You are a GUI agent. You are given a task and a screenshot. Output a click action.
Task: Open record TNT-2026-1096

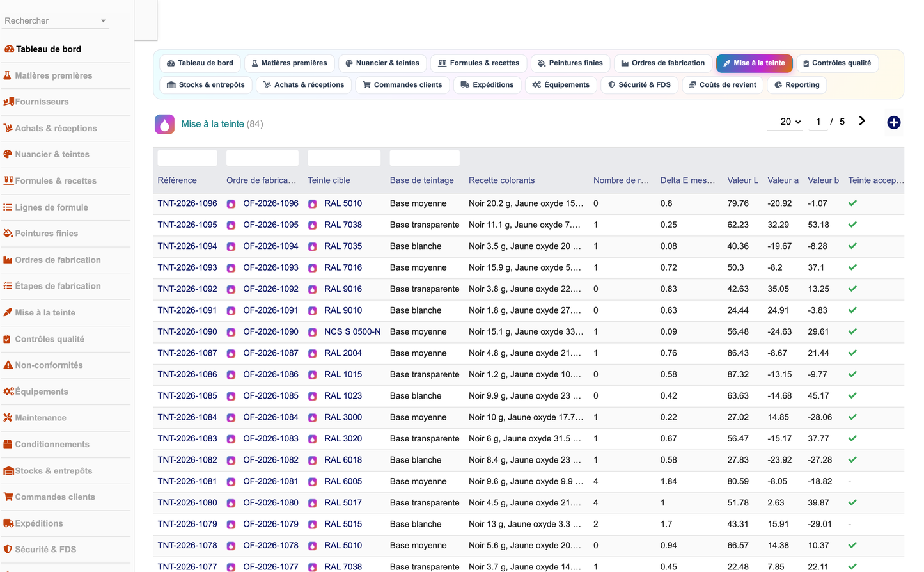tap(187, 203)
